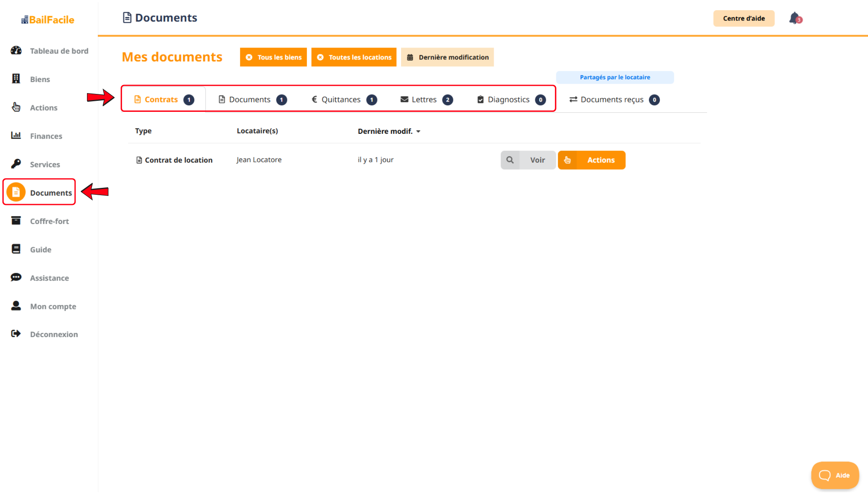This screenshot has width=868, height=494.
Task: Click the Quittances euro icon
Action: pos(314,99)
